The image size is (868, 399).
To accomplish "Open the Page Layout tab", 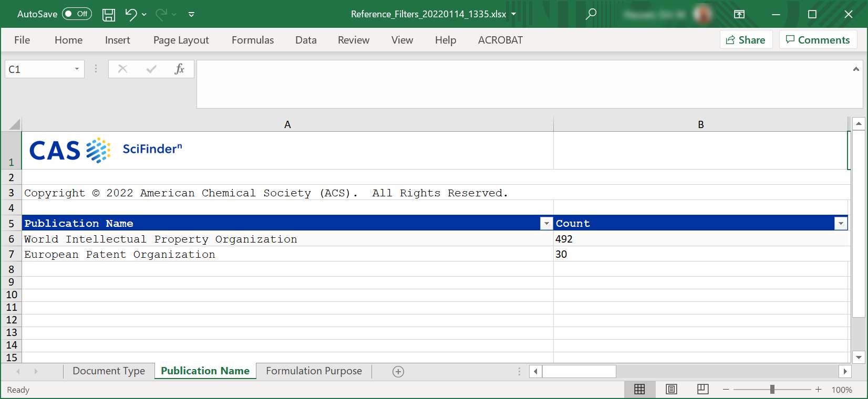I will [181, 40].
